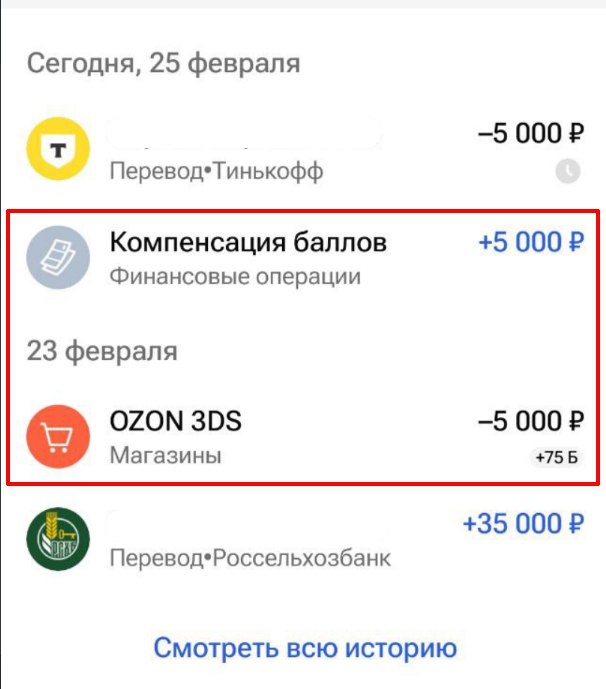Tap the –5 000 ₽ Tinkoff transfer amount
Image resolution: width=606 pixels, height=689 pixels.
click(531, 133)
